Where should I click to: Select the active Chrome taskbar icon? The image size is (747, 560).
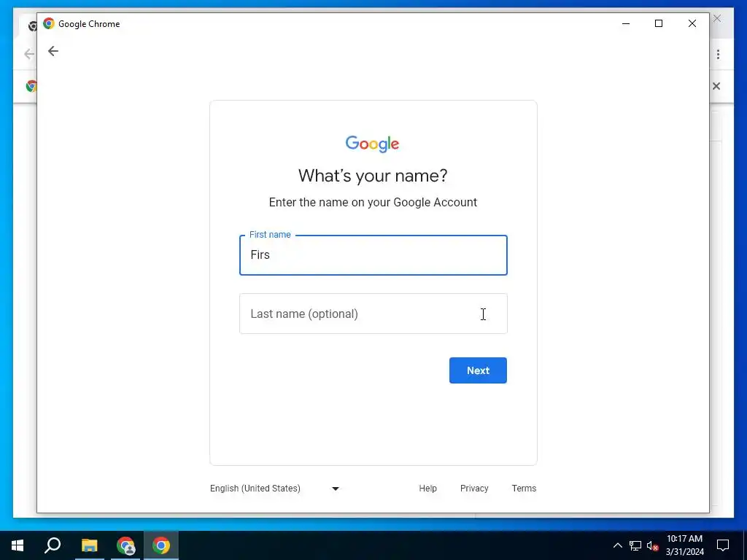[x=161, y=545]
